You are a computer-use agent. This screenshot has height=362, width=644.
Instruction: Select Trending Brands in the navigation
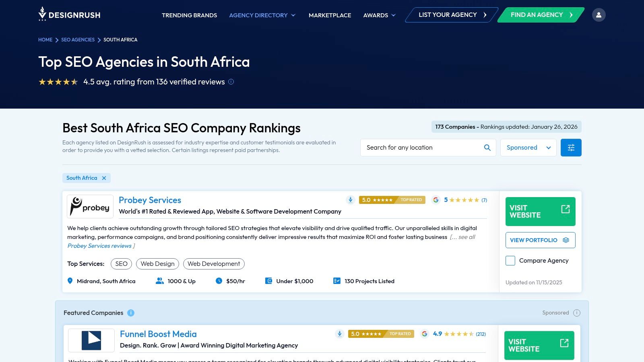click(189, 15)
